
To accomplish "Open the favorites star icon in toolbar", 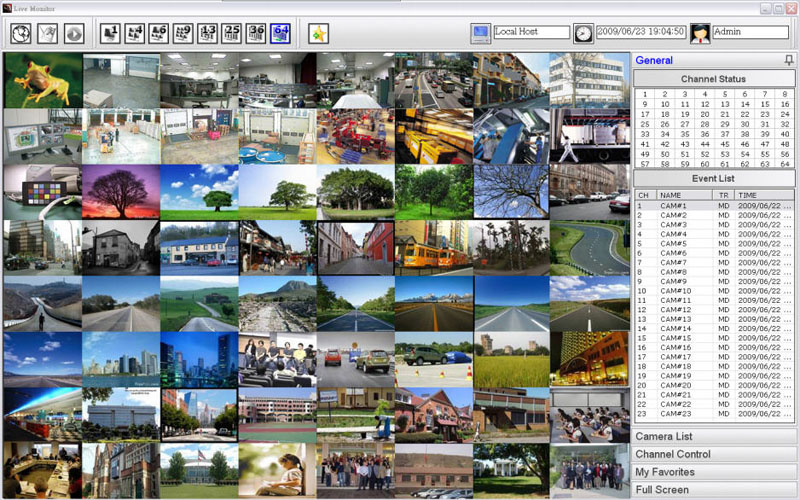I will 318,33.
